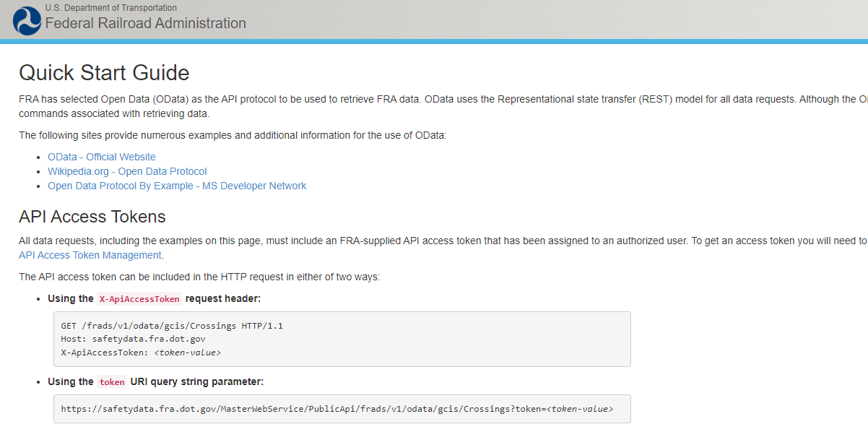The image size is (868, 432).
Task: Open the Wikipedia.org Open Data Protocol link
Action: coord(127,171)
